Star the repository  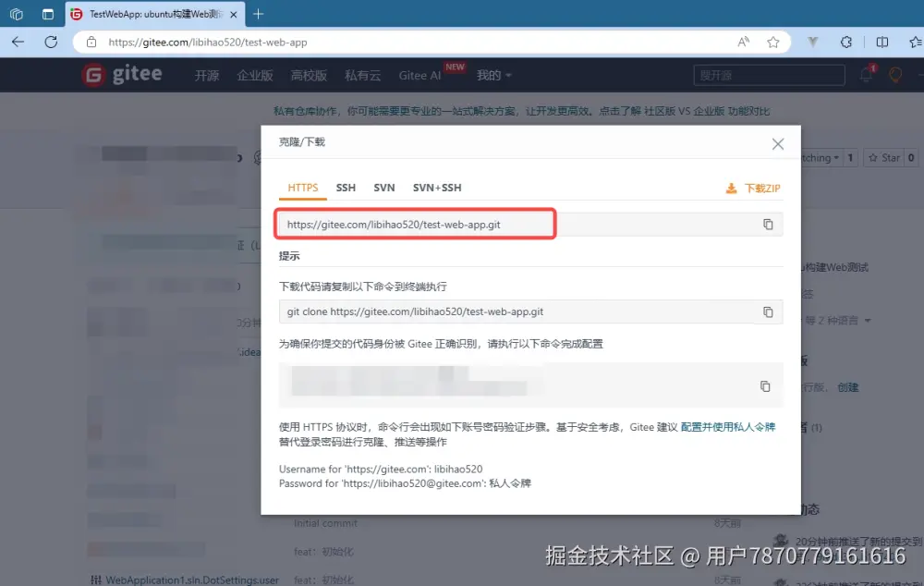point(884,157)
